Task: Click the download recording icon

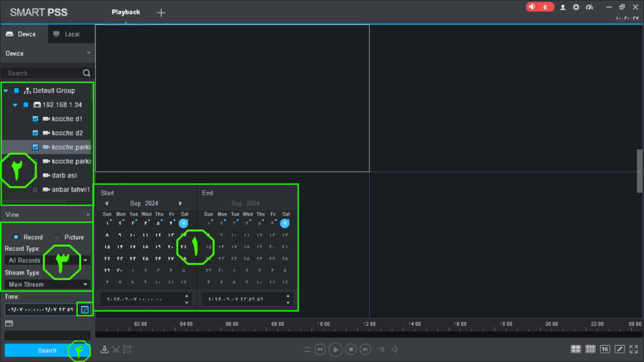Action: point(104,349)
